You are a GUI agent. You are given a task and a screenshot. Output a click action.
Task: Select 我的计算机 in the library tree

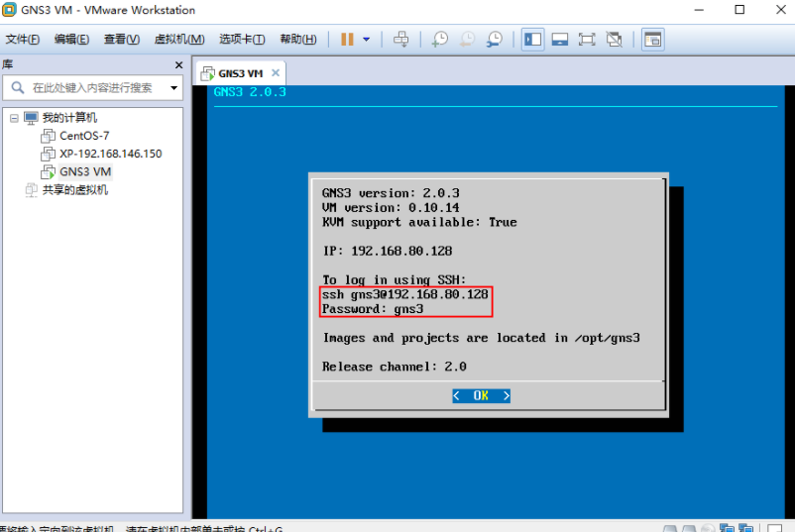click(69, 118)
